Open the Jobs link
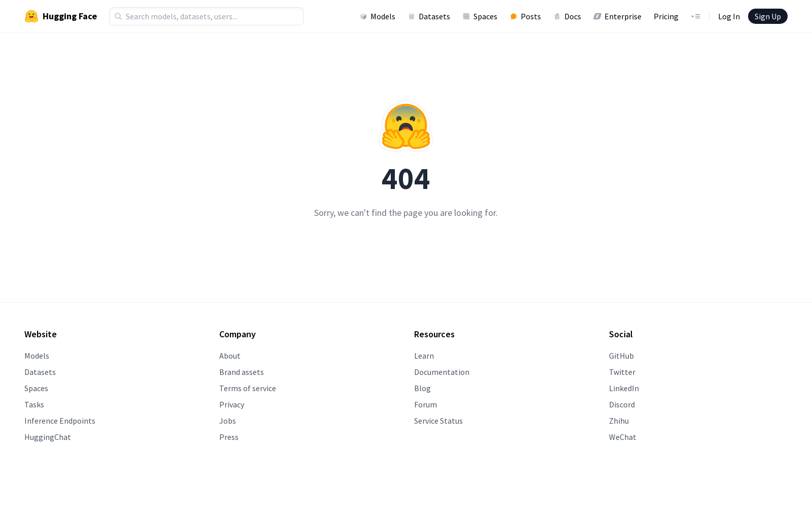 [227, 421]
